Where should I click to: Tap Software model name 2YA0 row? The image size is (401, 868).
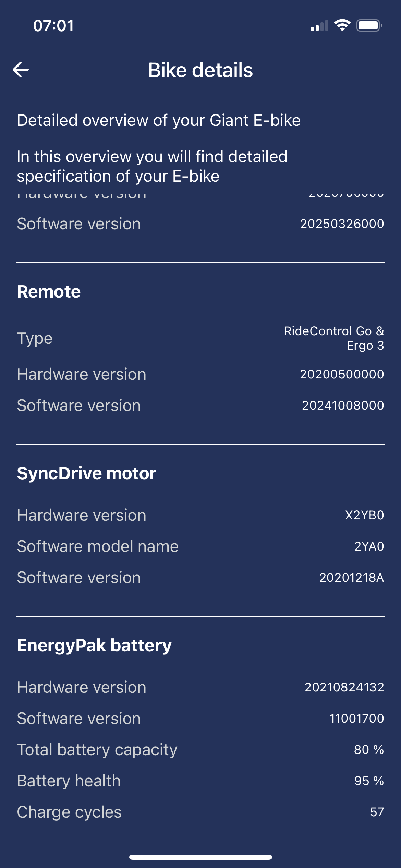[200, 546]
